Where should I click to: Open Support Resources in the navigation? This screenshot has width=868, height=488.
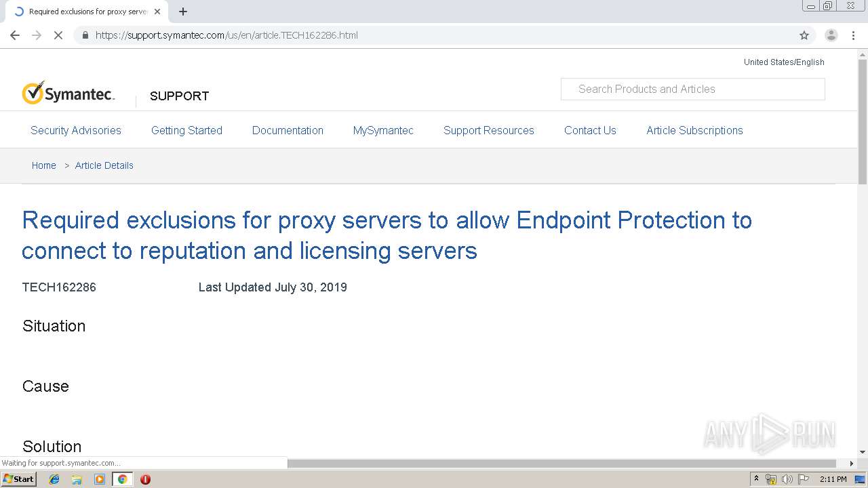[x=488, y=130]
